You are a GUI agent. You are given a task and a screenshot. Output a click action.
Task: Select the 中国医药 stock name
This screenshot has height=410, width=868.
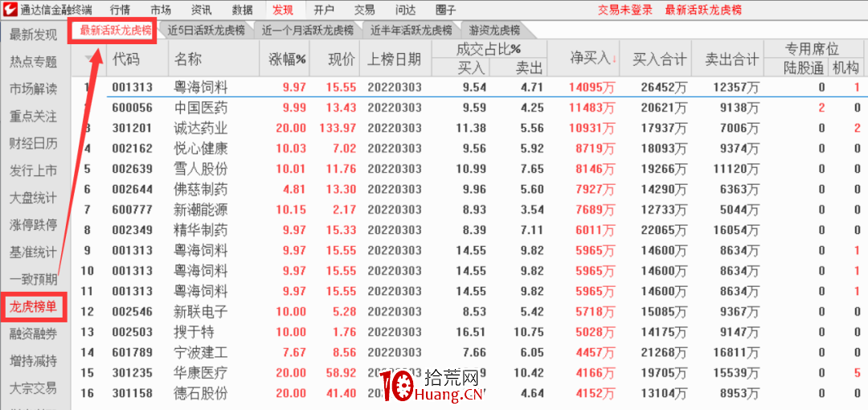[x=201, y=108]
